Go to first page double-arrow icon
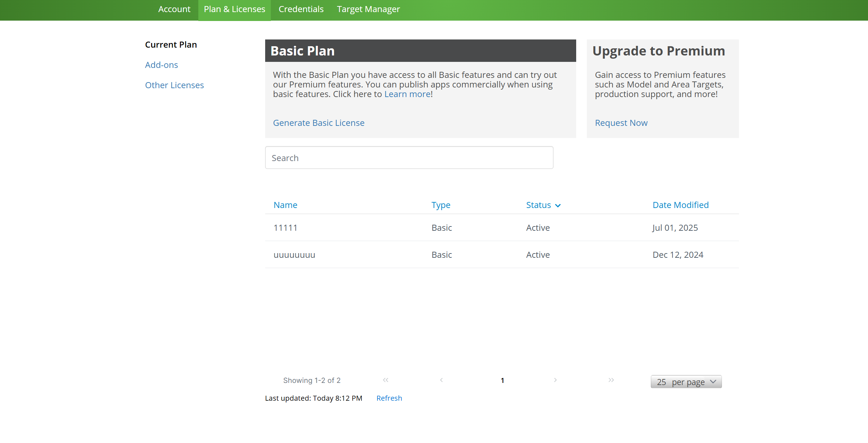The width and height of the screenshot is (868, 443). coord(386,380)
